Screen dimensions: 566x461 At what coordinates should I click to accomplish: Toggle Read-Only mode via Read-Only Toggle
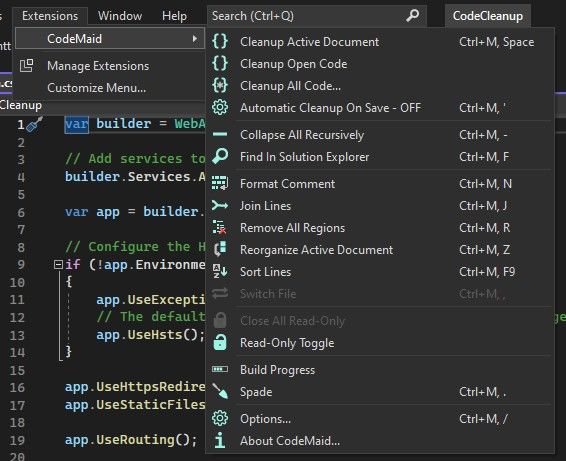coord(380,343)
